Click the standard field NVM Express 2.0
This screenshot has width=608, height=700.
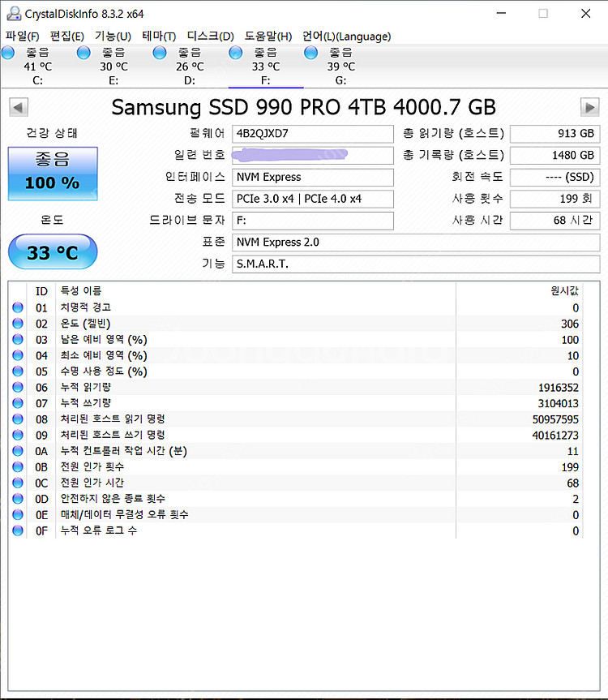pyautogui.click(x=416, y=243)
